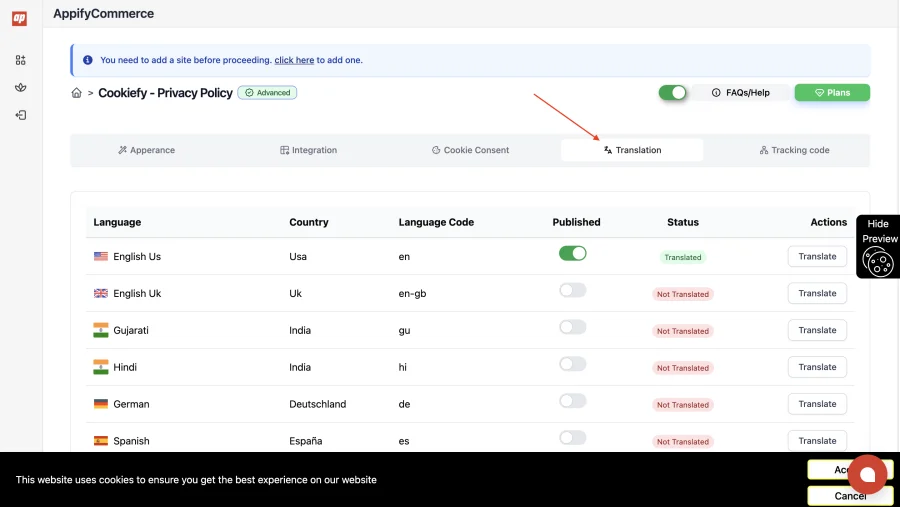Image resolution: width=900 pixels, height=507 pixels.
Task: Switch to the Cookie Consent tab
Action: pyautogui.click(x=470, y=150)
